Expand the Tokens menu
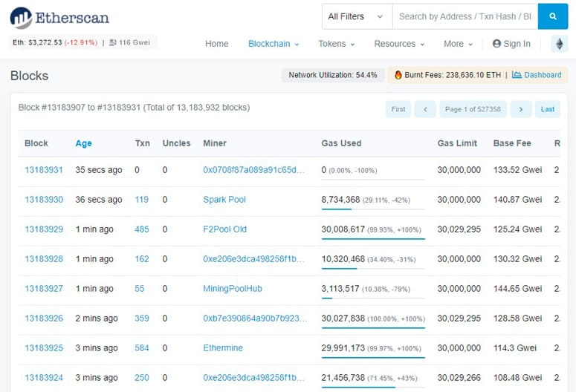Screen dimensions: 576x392 pyautogui.click(x=336, y=44)
